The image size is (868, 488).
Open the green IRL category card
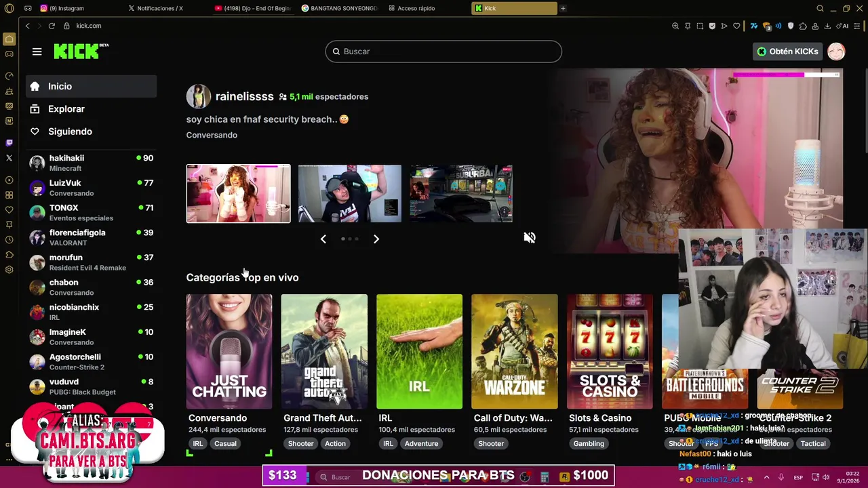coord(419,352)
